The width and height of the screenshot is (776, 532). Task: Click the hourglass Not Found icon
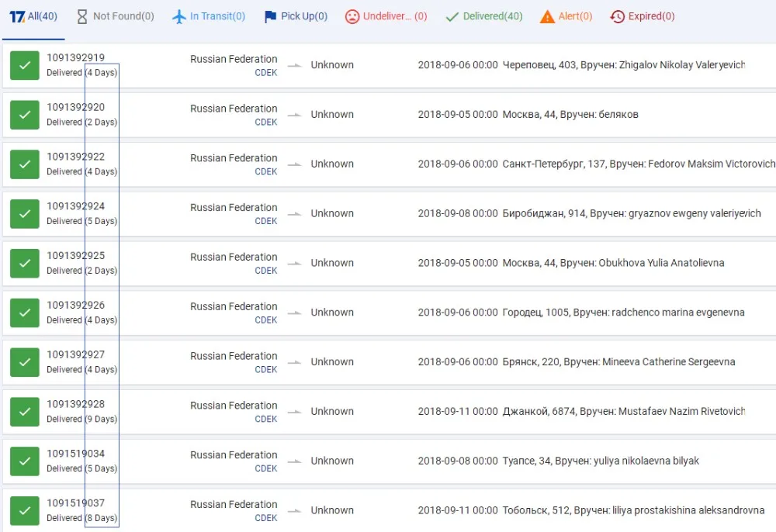82,17
